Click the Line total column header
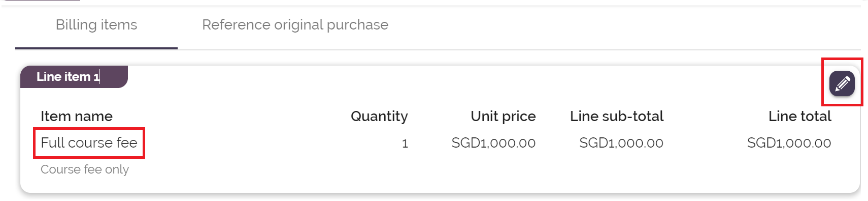Viewport: 868px width, 201px height. tap(800, 117)
